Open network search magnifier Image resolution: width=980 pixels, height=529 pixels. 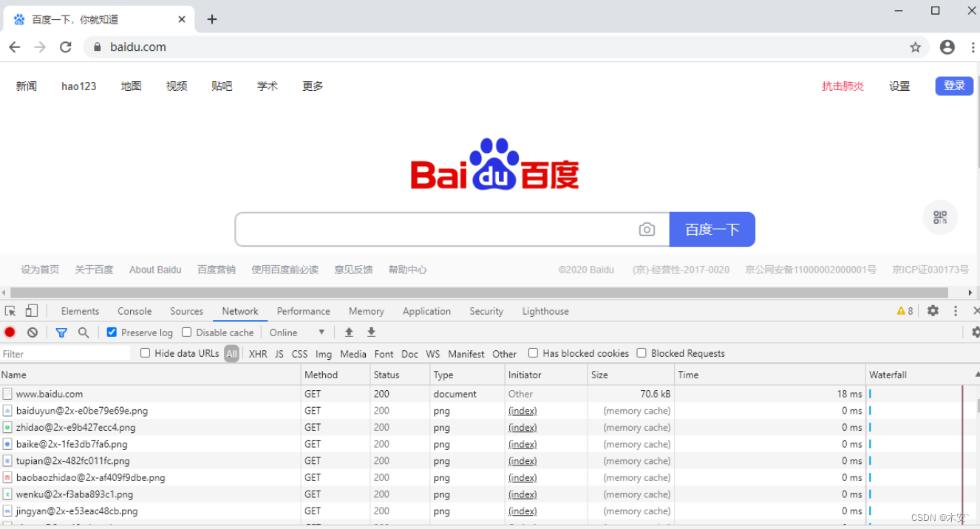pos(84,332)
